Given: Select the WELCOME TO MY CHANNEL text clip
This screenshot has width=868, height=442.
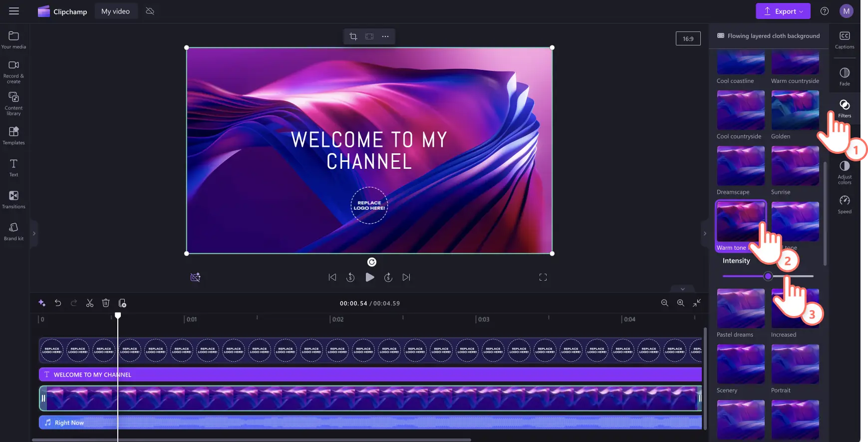Looking at the screenshot, I should point(370,375).
